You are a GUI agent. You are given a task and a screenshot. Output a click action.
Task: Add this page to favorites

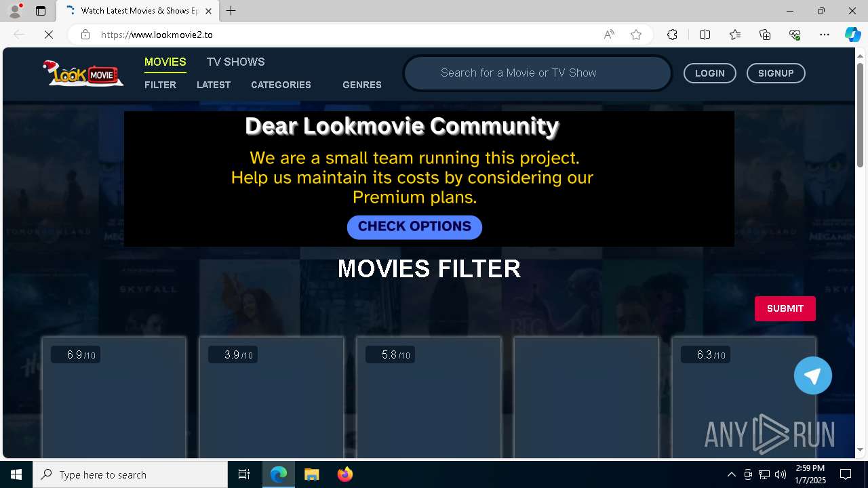(636, 35)
